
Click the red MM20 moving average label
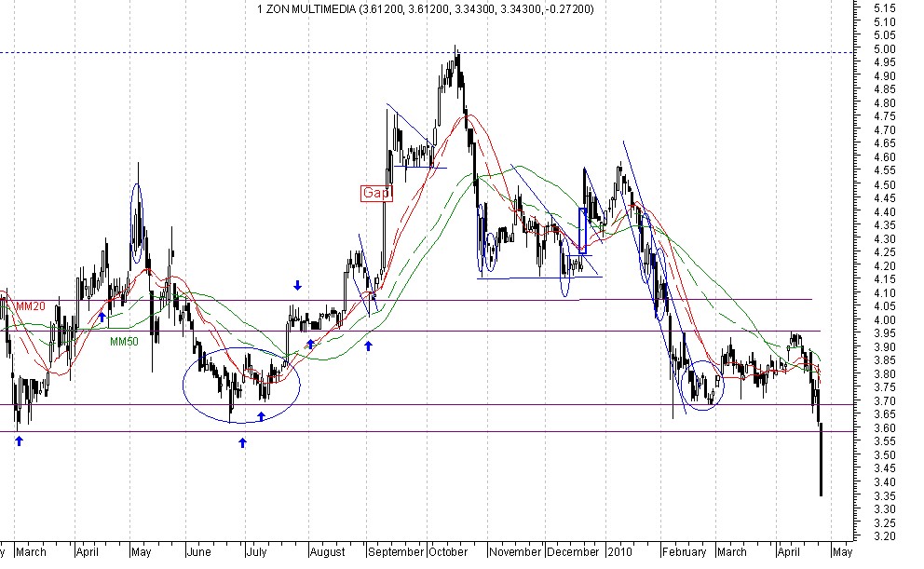tap(31, 306)
